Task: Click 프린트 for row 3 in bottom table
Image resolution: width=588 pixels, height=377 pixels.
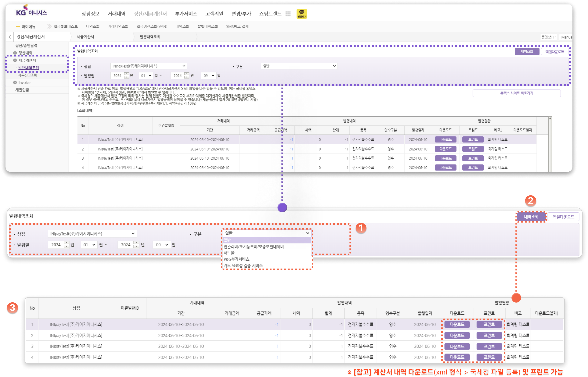Action: click(489, 346)
